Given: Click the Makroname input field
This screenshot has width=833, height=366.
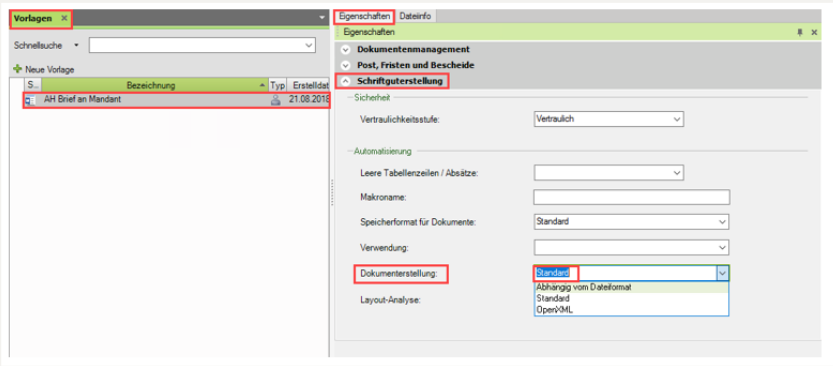Looking at the screenshot, I should (632, 198).
